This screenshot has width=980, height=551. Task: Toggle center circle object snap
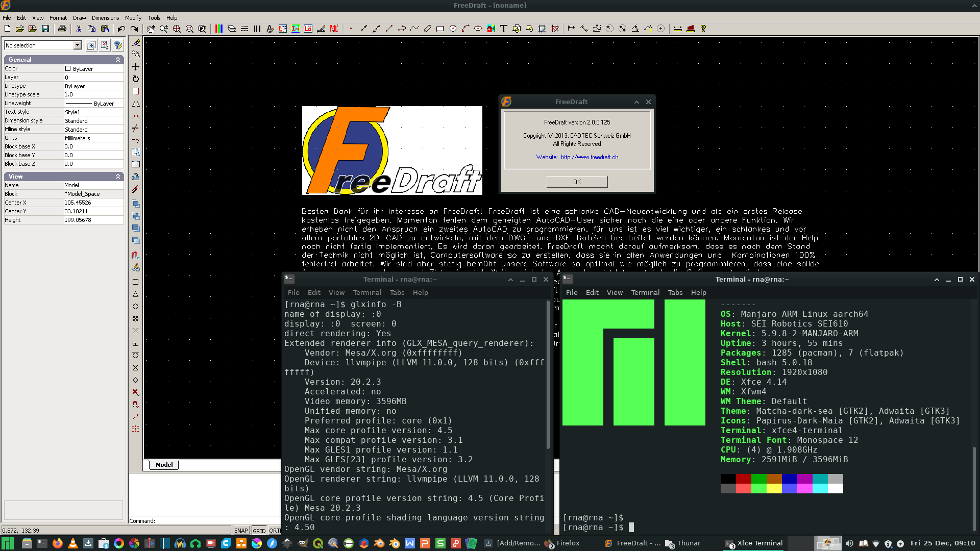(x=135, y=306)
